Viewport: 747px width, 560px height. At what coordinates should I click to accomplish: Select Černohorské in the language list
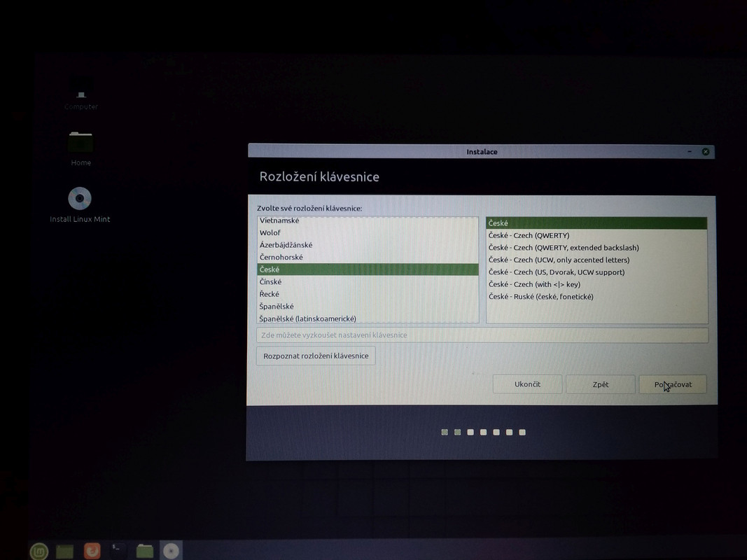(368, 257)
